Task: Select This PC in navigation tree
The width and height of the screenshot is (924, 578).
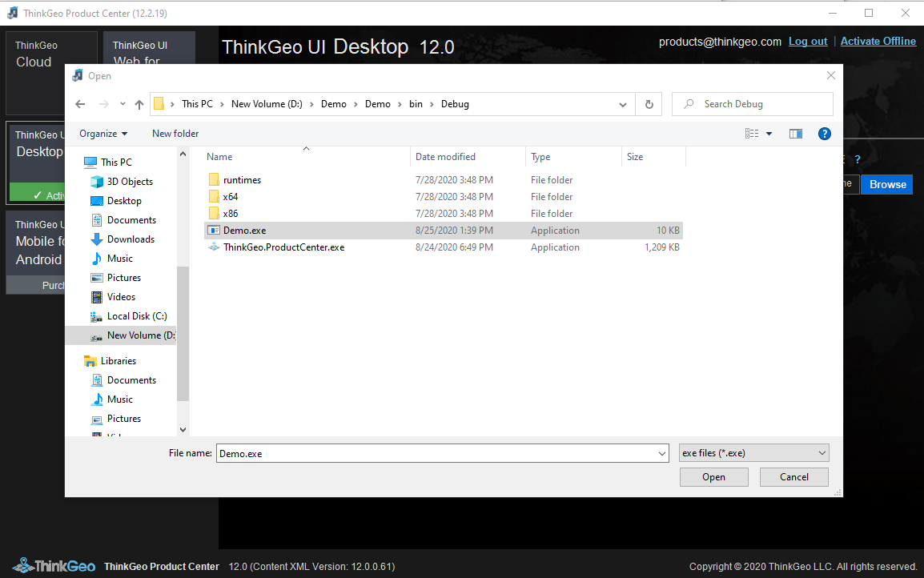Action: [108, 162]
